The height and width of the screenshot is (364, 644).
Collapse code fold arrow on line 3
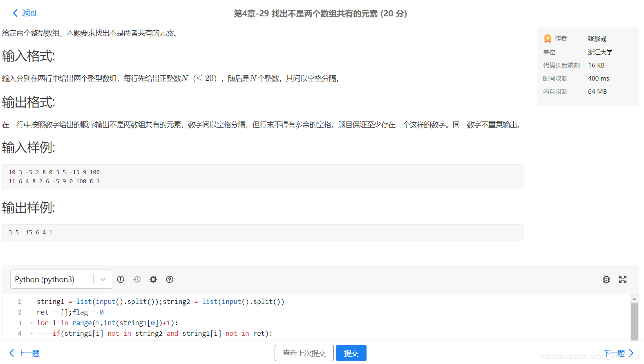click(31, 323)
